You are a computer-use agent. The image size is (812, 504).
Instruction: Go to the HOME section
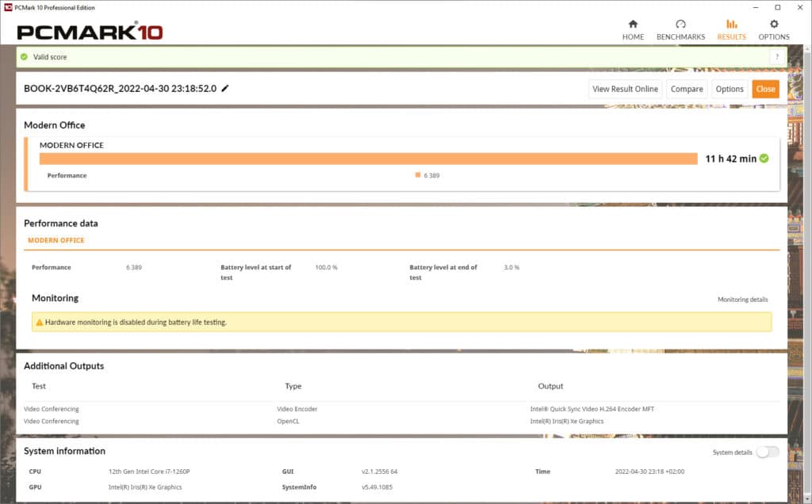633,30
